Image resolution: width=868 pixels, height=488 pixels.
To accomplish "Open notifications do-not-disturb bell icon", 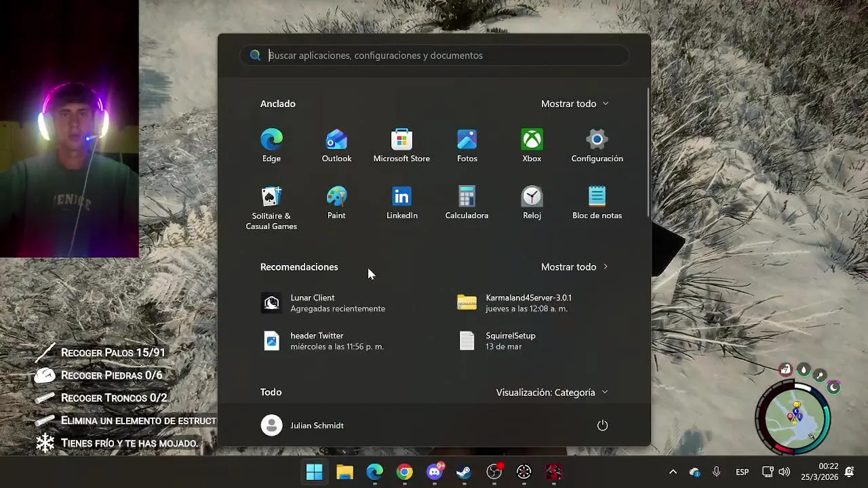I will click(x=850, y=472).
